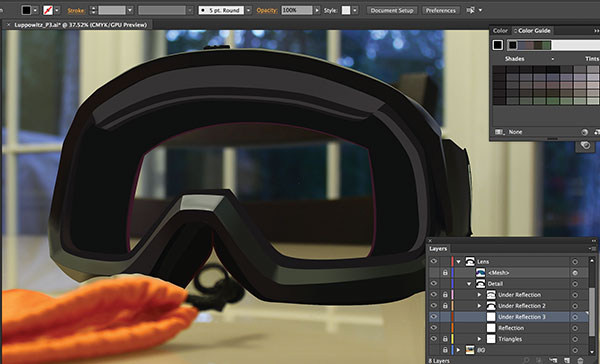Hide the Triangles layer
Screen dimensions: 600x364
coord(434,339)
